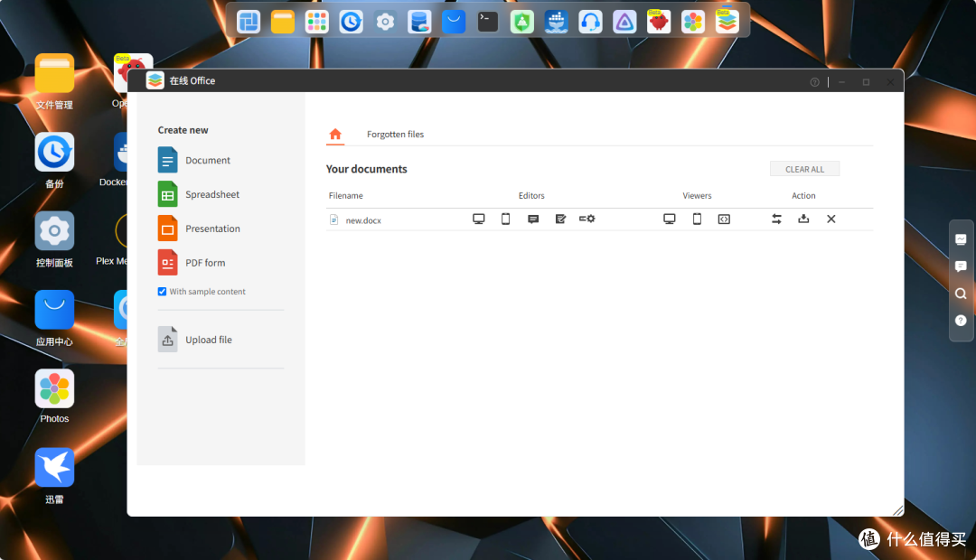Open new.docx in desktop viewer
This screenshot has height=560, width=976.
669,219
